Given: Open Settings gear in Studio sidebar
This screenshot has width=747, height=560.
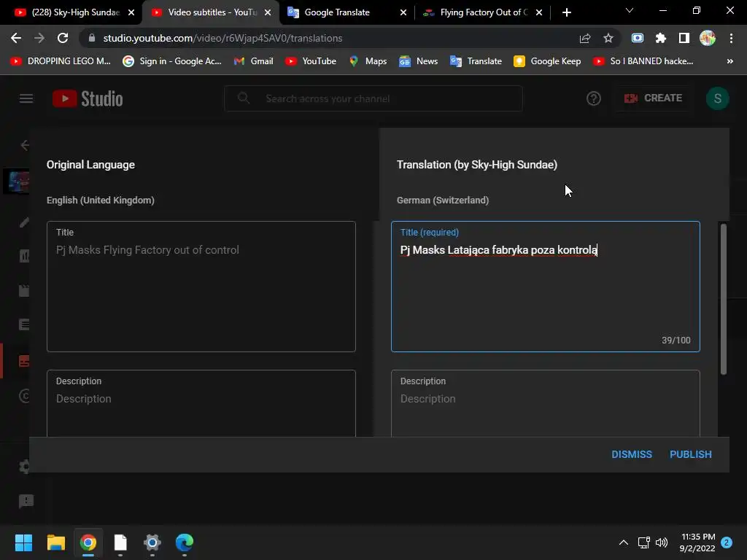Looking at the screenshot, I should [x=24, y=466].
